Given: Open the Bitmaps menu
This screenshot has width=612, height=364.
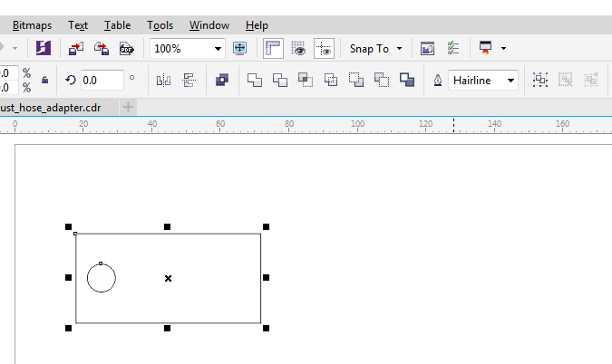Looking at the screenshot, I should point(33,25).
